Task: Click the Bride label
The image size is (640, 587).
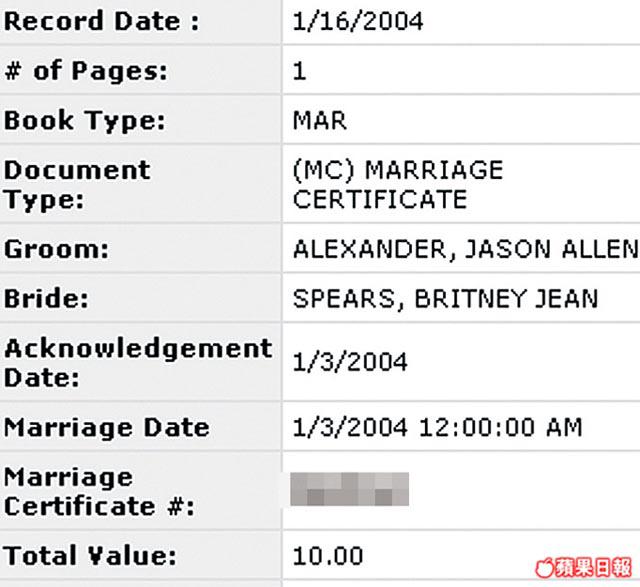Action: point(46,298)
